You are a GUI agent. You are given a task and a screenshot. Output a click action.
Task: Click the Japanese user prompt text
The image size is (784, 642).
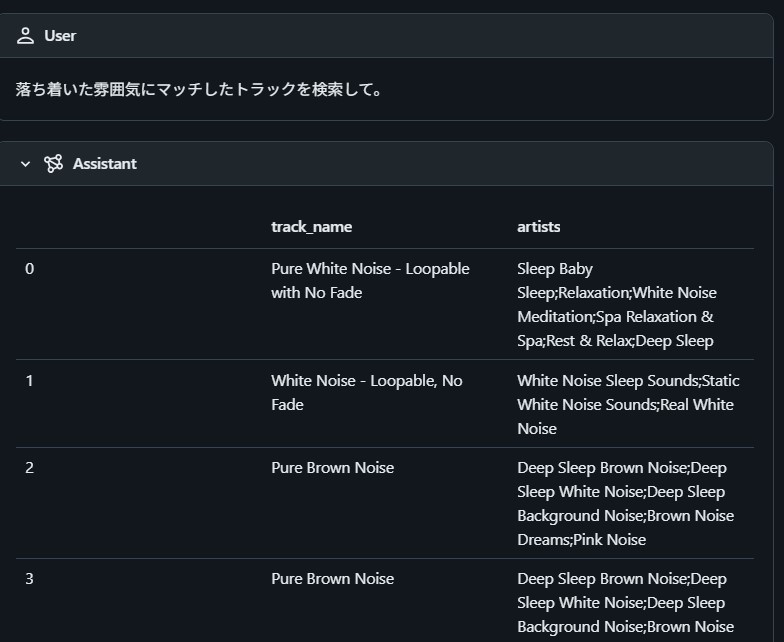[x=198, y=90]
